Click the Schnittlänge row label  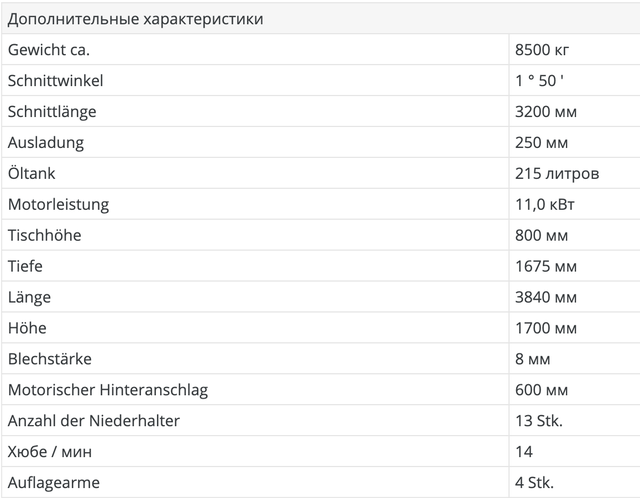click(x=52, y=112)
